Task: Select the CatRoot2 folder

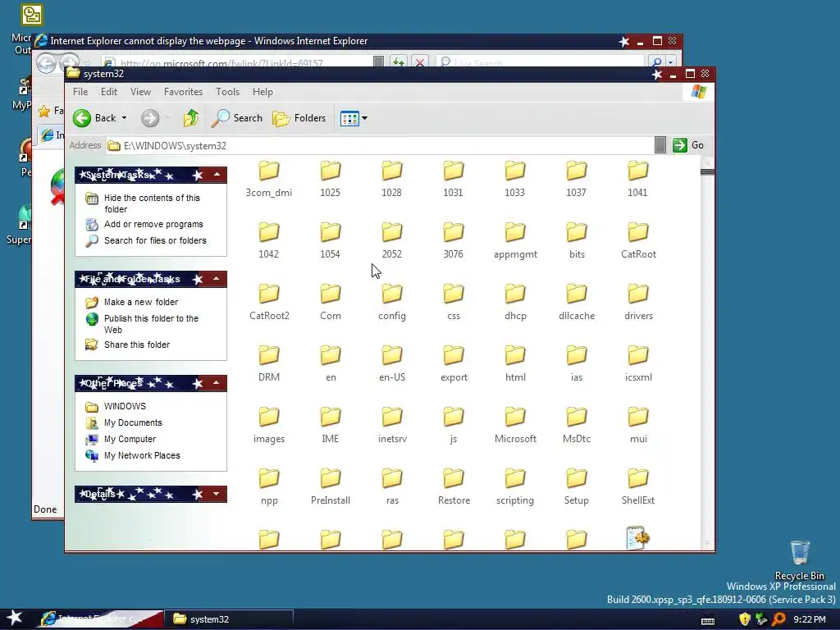Action: (x=269, y=302)
